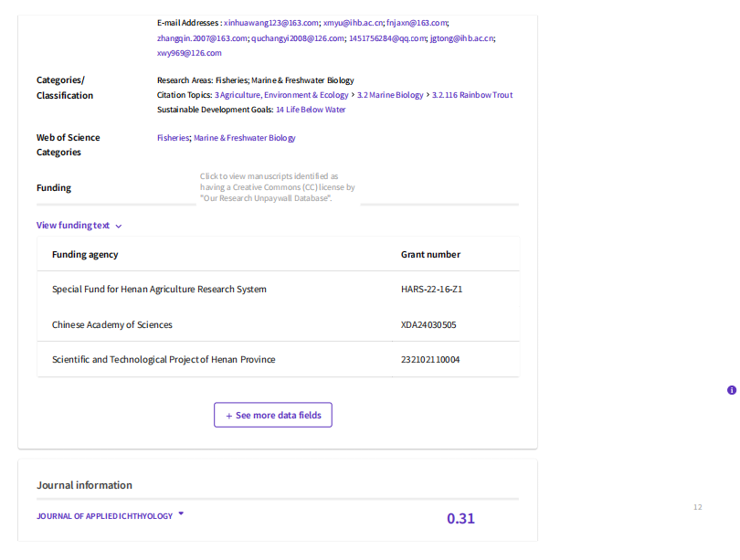Open email link xmyu@ihb.ac.cn

click(353, 23)
